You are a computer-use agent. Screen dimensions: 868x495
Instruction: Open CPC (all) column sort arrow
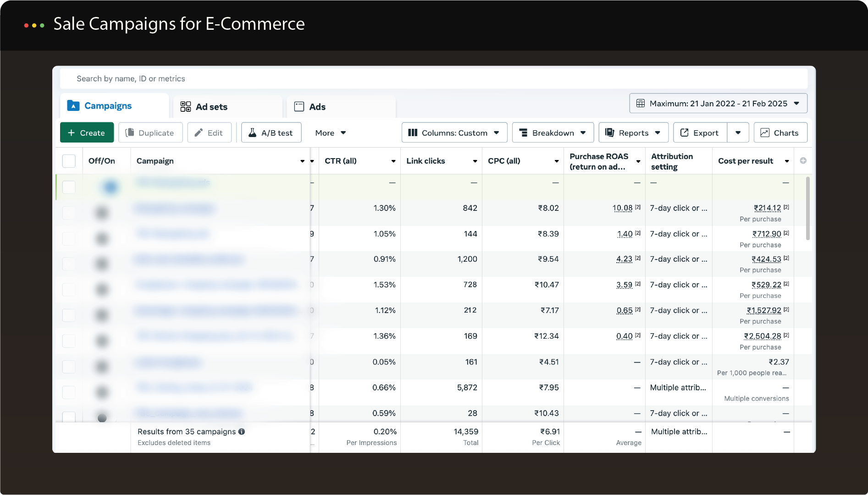557,161
